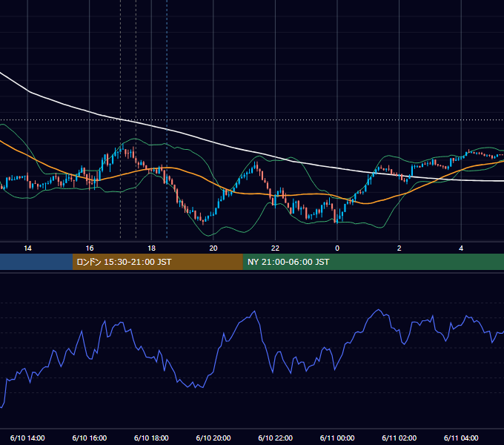Screen dimensions: 504x445
Task: Click the ロンドン 15:30-21:00 JST session bar
Action: (157, 262)
